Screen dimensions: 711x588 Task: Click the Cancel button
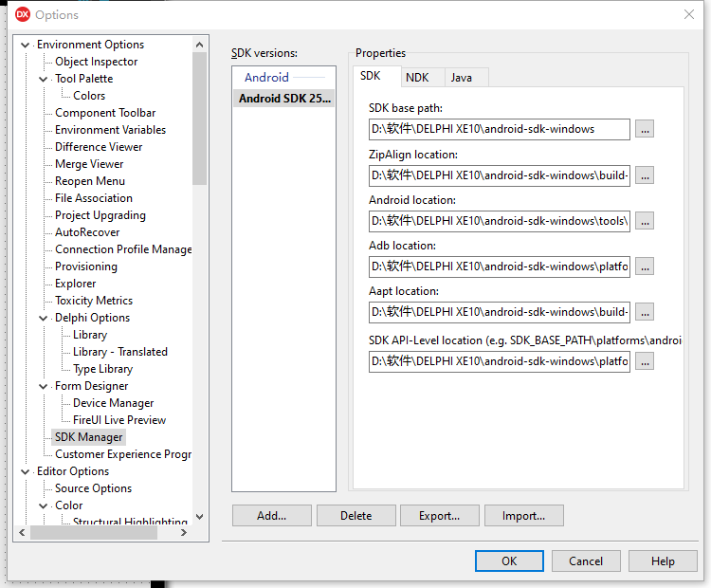point(586,561)
